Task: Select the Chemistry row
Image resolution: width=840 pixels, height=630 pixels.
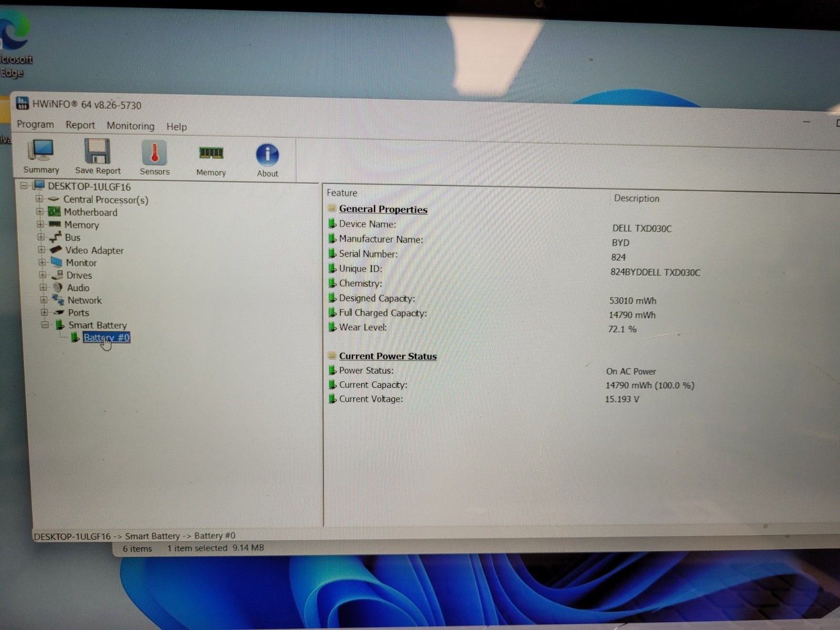Action: click(361, 283)
